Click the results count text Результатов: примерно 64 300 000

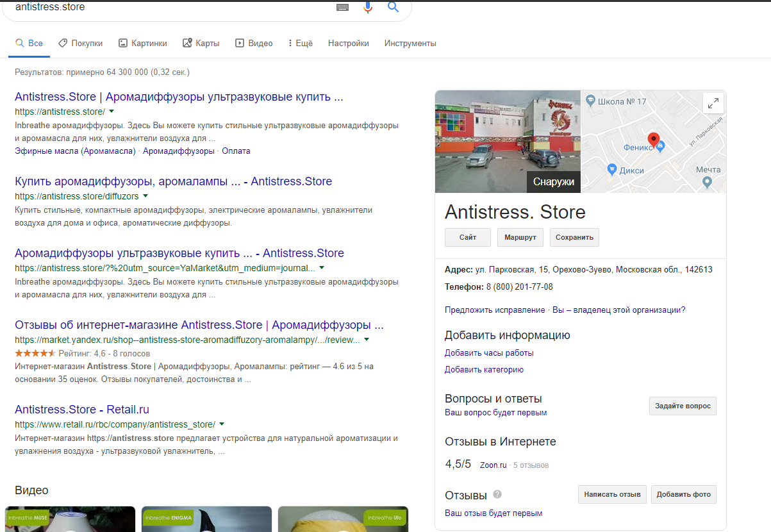pyautogui.click(x=102, y=72)
